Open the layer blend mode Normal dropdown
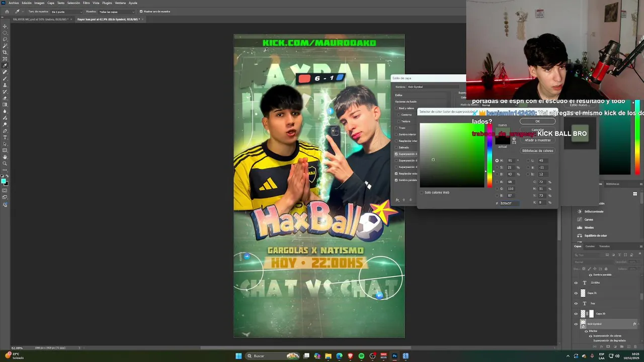The height and width of the screenshot is (362, 644). pos(593,262)
